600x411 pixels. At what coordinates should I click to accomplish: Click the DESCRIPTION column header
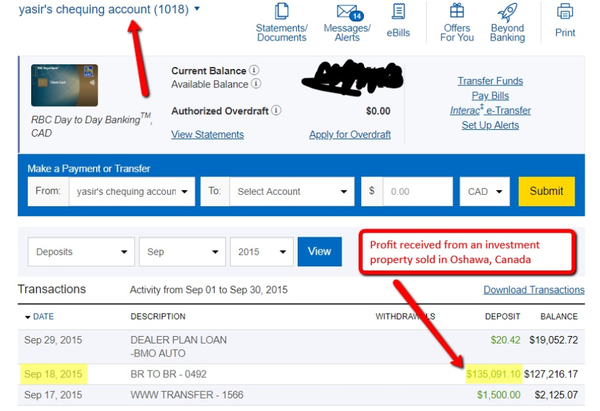[x=158, y=316]
